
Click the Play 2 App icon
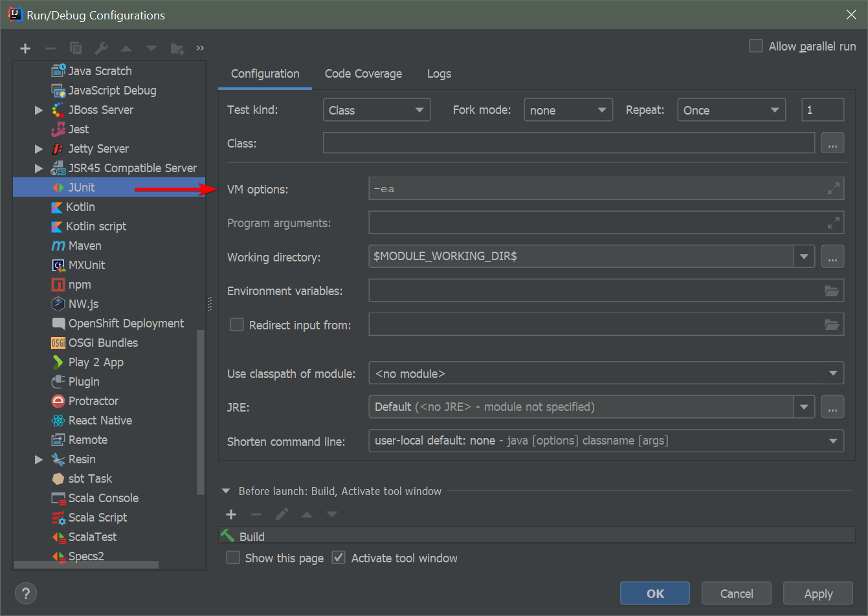coord(58,362)
